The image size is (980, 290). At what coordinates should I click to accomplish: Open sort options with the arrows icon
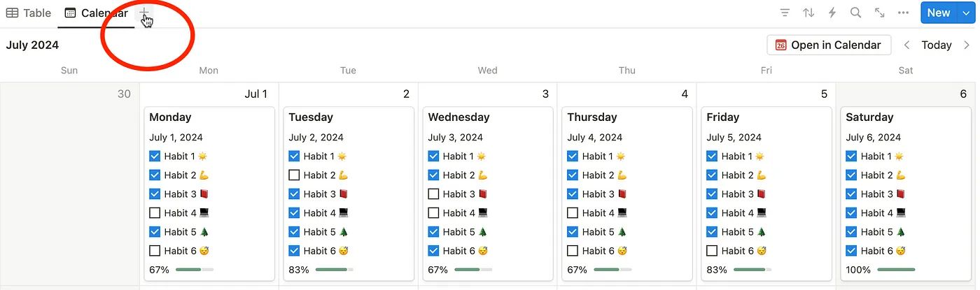tap(808, 13)
